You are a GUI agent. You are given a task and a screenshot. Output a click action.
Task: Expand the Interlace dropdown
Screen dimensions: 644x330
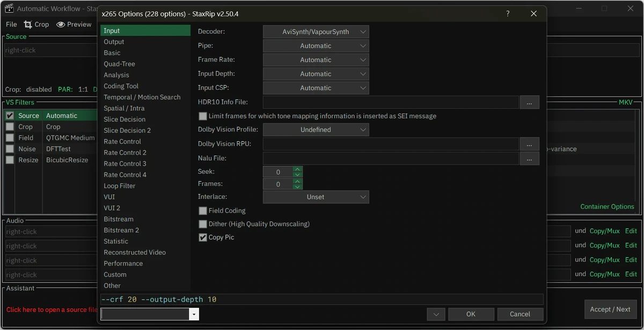(316, 197)
